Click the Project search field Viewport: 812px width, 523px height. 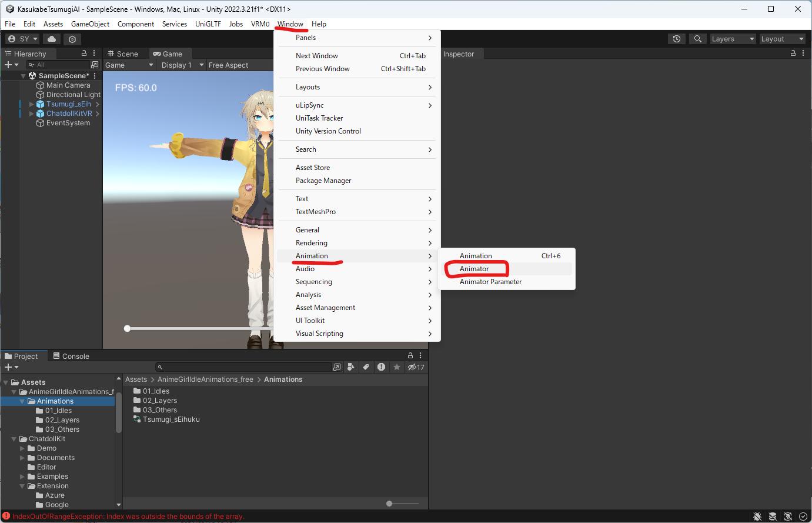(x=244, y=367)
